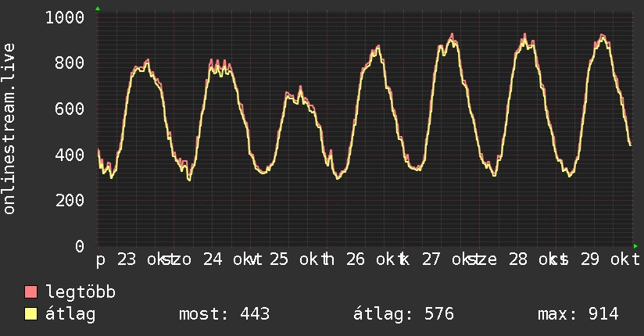This screenshot has height=336, width=644.
Task: Click the 600 y-axis label
Action: pyautogui.click(x=70, y=109)
